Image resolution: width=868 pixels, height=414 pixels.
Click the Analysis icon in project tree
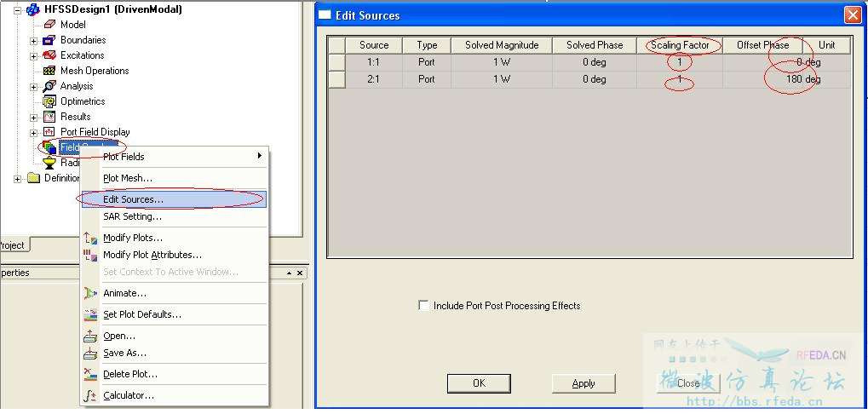tap(49, 86)
